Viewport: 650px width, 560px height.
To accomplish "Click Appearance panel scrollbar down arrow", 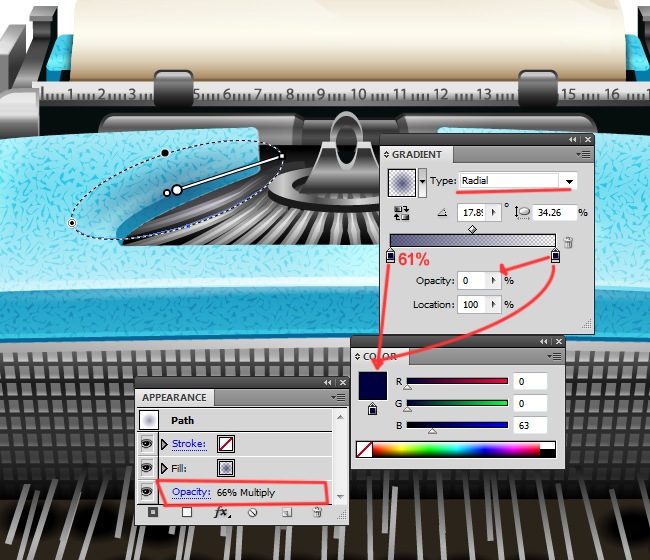I will tap(340, 496).
